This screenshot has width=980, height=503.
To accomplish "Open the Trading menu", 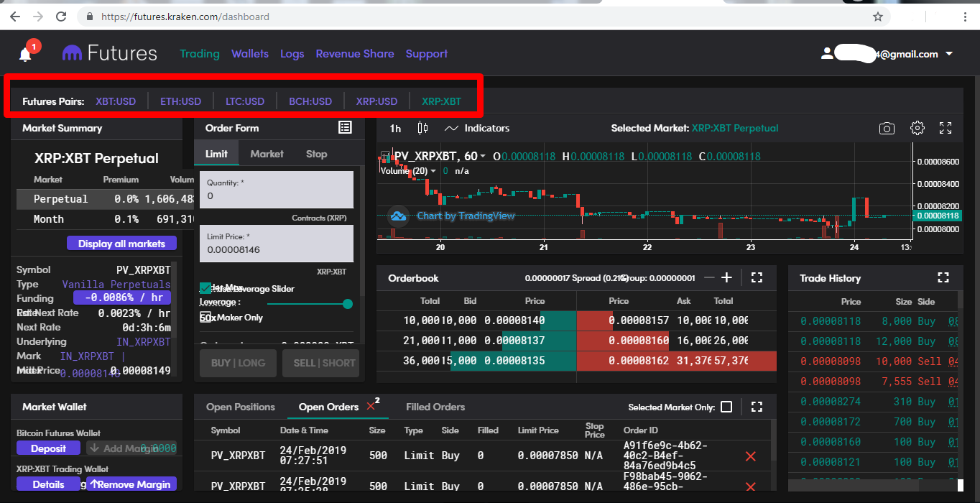I will (x=200, y=54).
